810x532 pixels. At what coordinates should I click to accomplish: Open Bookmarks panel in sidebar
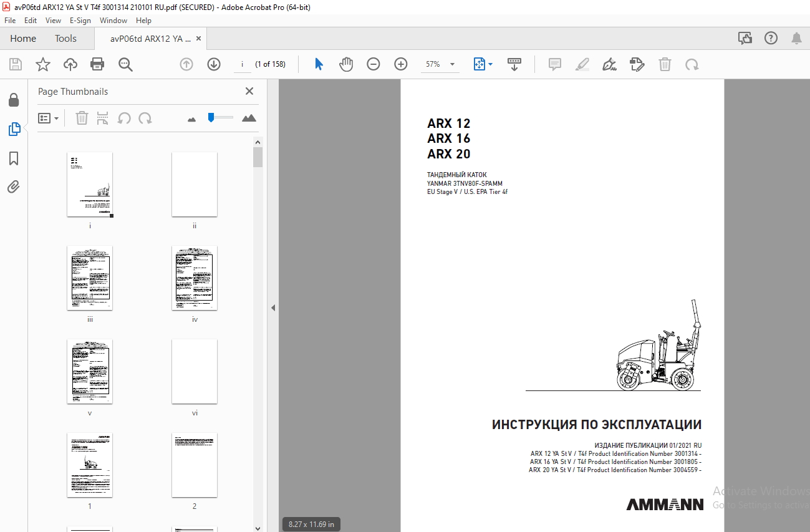point(14,158)
